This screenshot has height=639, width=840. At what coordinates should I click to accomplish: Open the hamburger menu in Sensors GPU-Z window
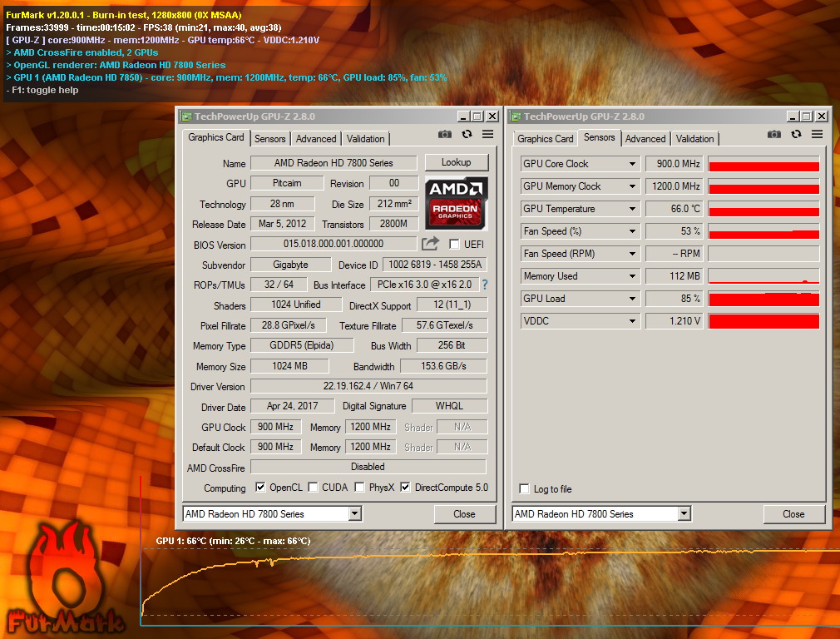(x=817, y=134)
